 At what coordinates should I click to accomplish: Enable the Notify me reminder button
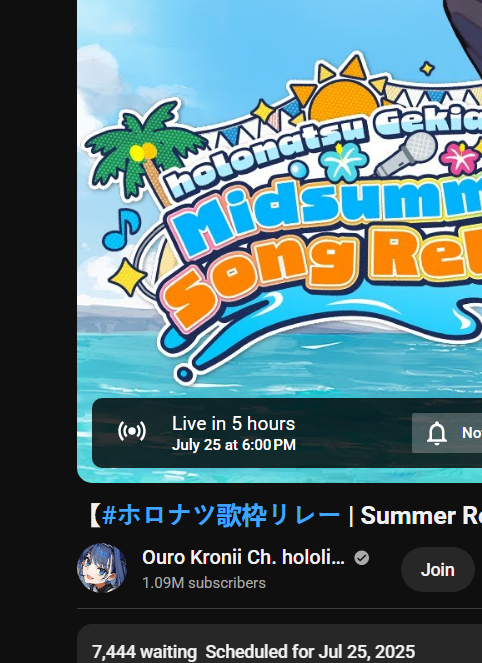coord(447,433)
